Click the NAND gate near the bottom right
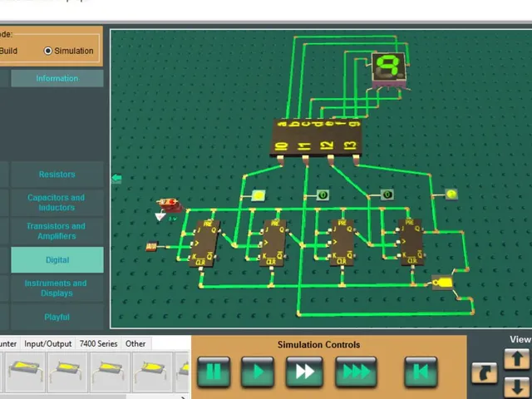 pyautogui.click(x=442, y=283)
